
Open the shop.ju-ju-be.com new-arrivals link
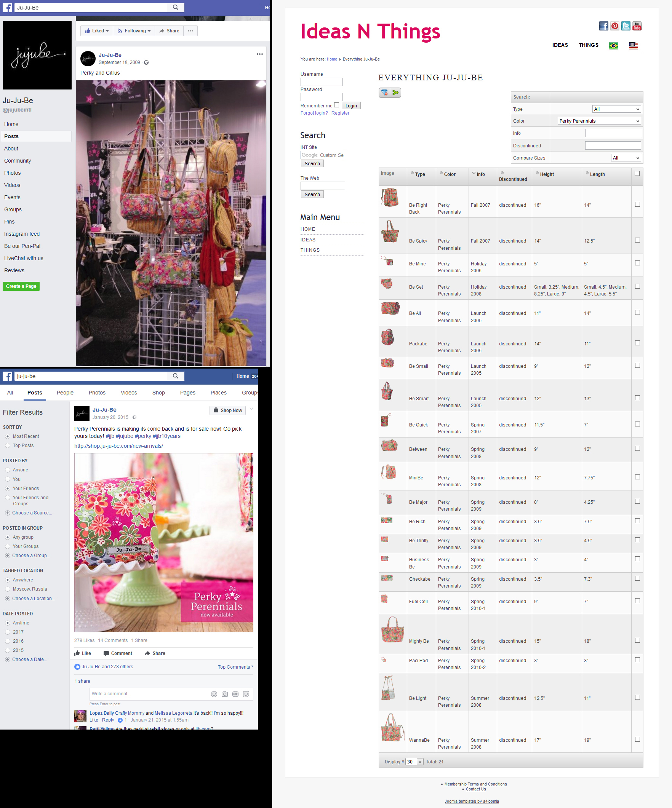pyautogui.click(x=118, y=446)
